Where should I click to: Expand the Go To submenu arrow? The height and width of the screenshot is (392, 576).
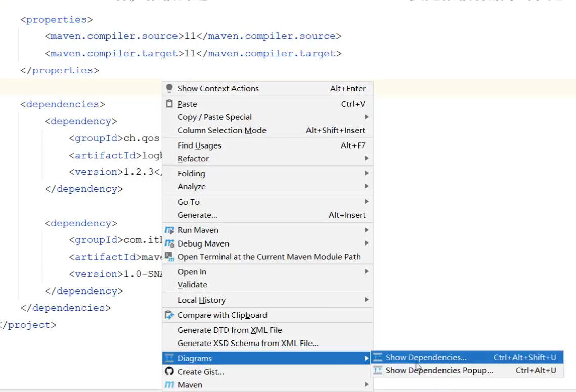coord(366,202)
